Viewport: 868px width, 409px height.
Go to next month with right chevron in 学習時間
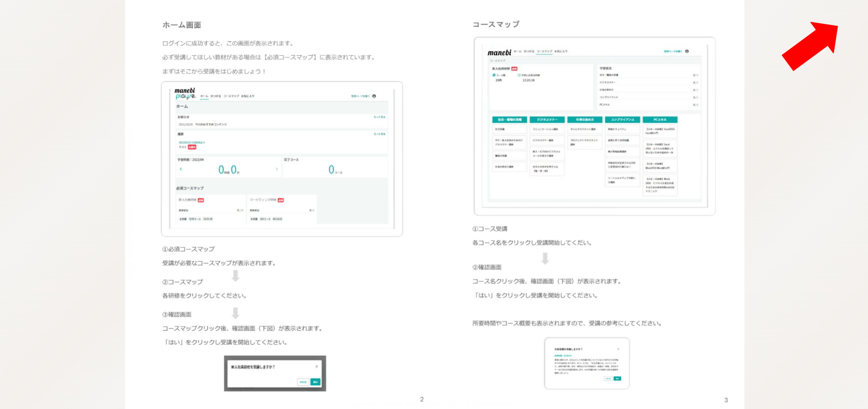click(x=277, y=169)
